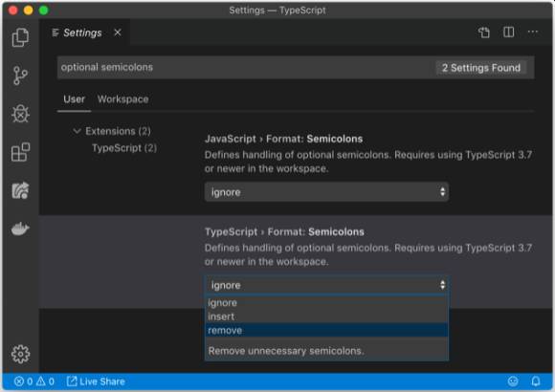The image size is (555, 392).
Task: Open the notifications bell in status bar
Action: 536,381
